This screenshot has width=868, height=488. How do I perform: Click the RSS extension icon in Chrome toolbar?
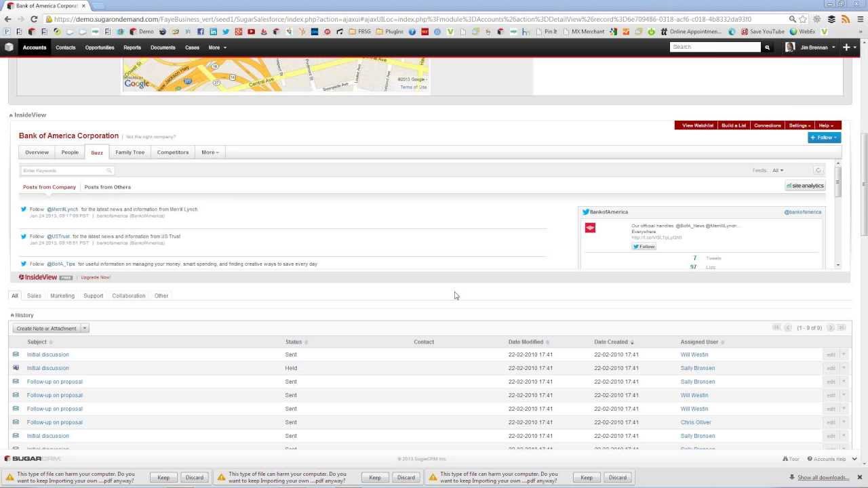click(845, 20)
